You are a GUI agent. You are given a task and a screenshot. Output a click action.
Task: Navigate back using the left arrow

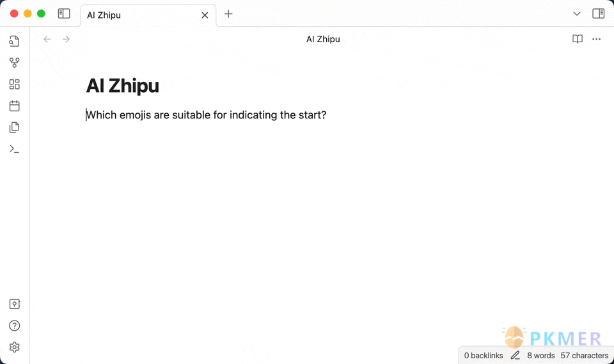47,39
